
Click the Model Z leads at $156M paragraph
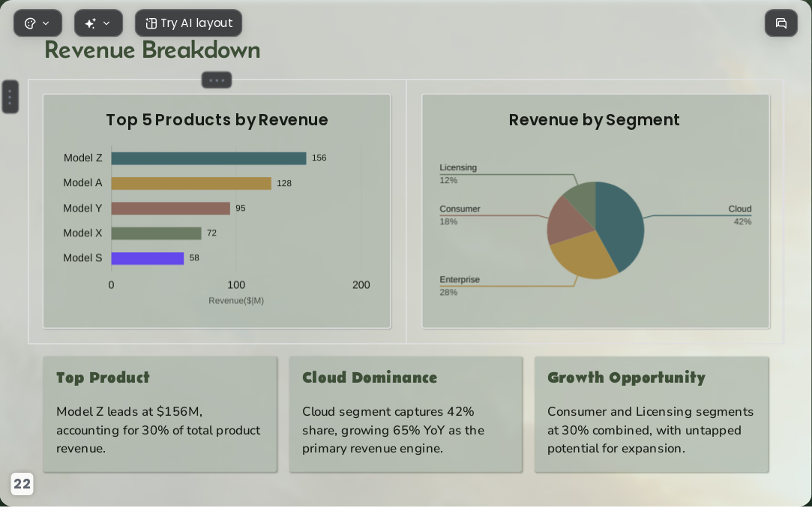(x=159, y=430)
